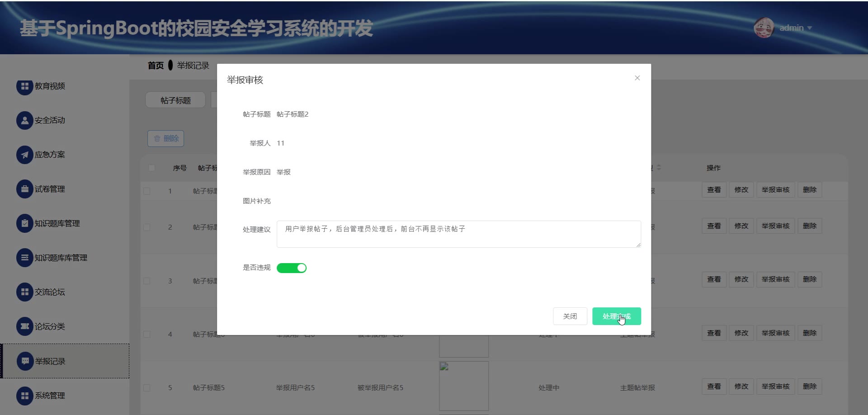Click the 试卷管理 briefcase icon
The image size is (868, 415).
click(25, 189)
